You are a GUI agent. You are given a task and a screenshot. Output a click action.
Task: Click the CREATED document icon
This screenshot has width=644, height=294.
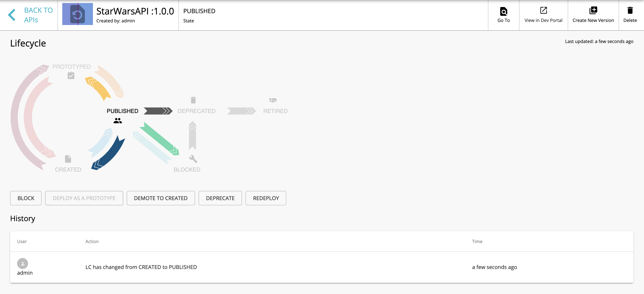coord(68,159)
